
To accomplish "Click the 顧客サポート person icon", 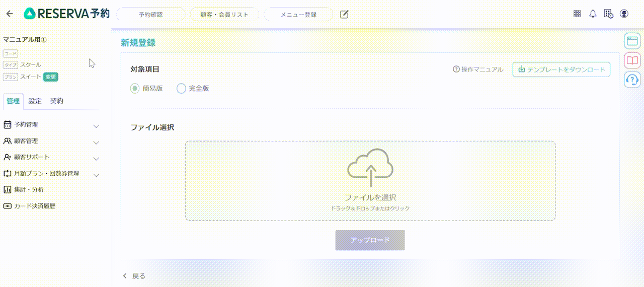I will pyautogui.click(x=7, y=157).
